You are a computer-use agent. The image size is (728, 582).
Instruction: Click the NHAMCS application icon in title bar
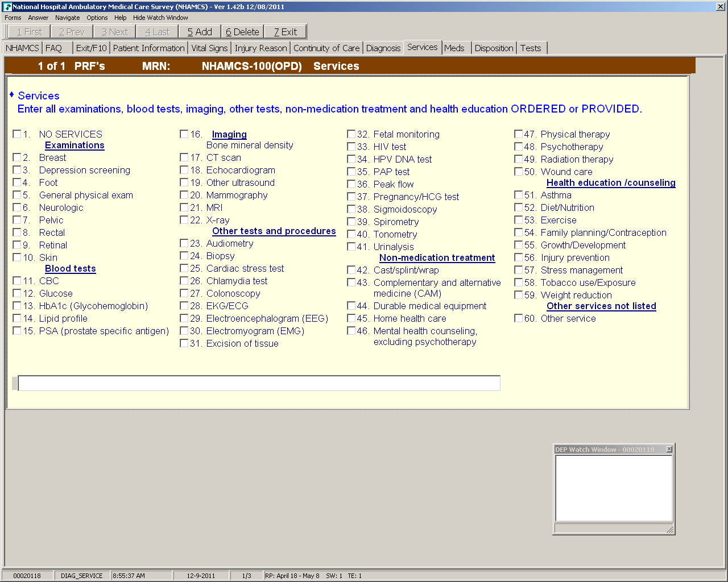point(7,7)
